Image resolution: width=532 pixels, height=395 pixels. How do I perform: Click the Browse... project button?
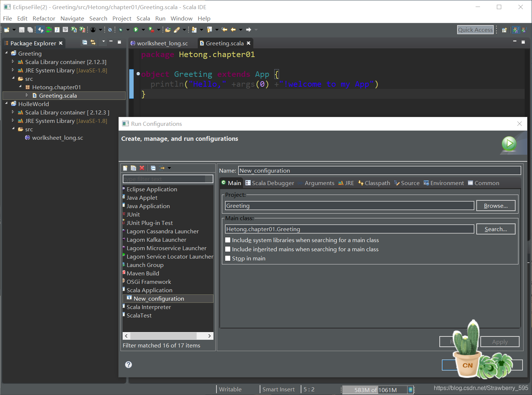tap(496, 206)
